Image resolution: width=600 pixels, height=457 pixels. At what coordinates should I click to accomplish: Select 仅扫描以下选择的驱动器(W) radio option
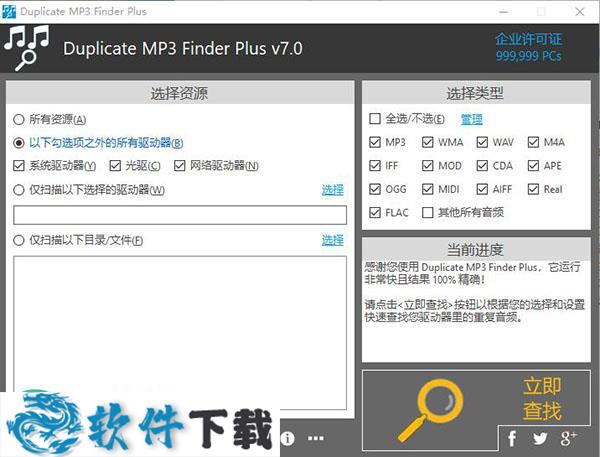[x=19, y=190]
